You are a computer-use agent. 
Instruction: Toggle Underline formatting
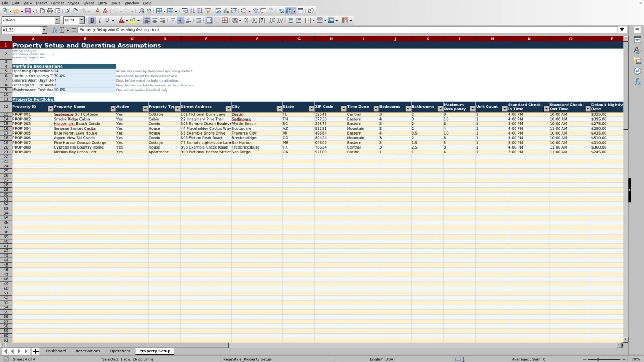point(107,20)
